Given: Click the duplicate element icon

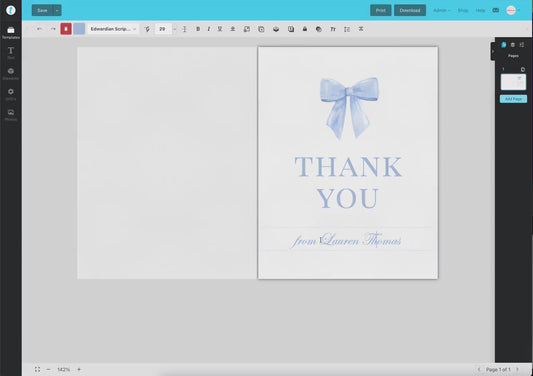Looking at the screenshot, I should [x=261, y=29].
